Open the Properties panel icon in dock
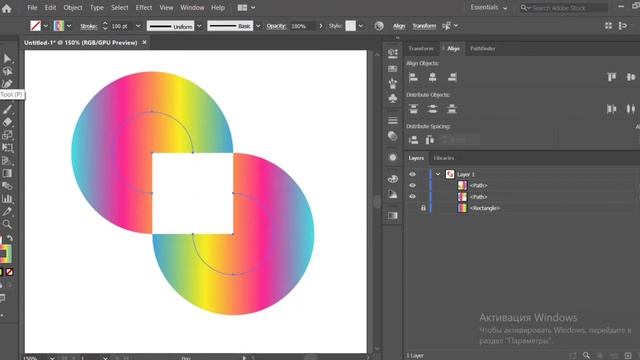The image size is (640, 360). point(393,53)
